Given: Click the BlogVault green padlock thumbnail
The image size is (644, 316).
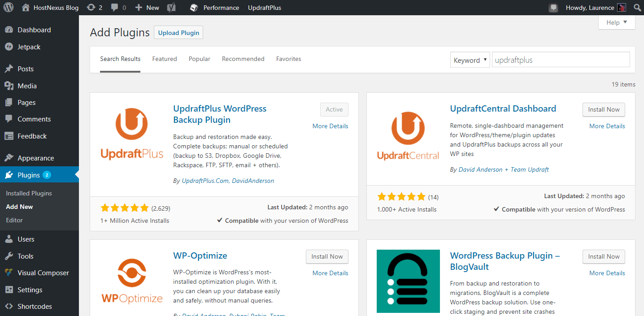Looking at the screenshot, I should [x=408, y=281].
